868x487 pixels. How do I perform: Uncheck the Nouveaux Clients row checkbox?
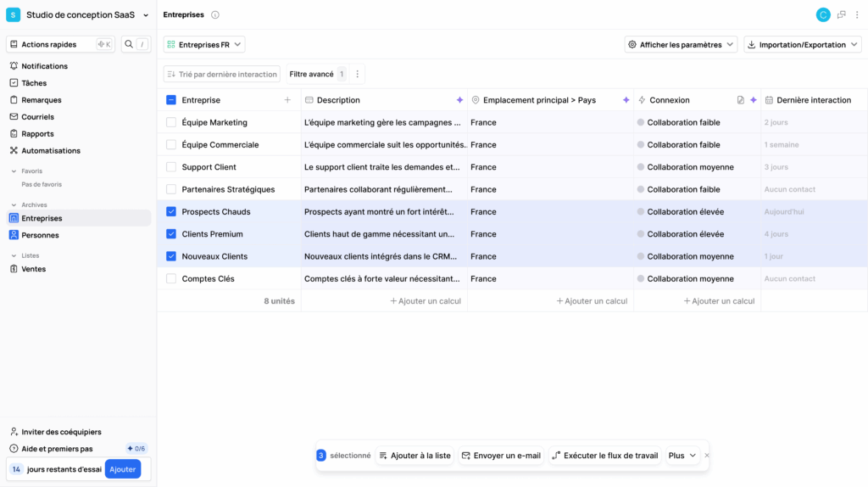coord(171,256)
